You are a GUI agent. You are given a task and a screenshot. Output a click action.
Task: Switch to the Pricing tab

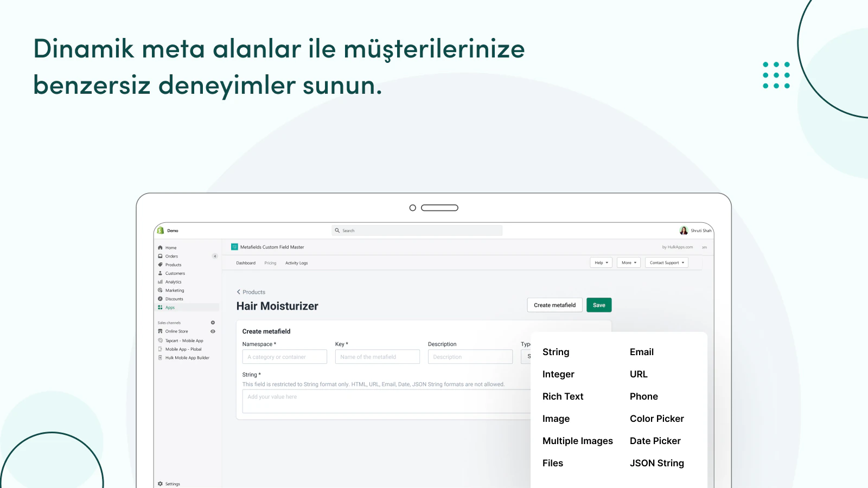[270, 263]
